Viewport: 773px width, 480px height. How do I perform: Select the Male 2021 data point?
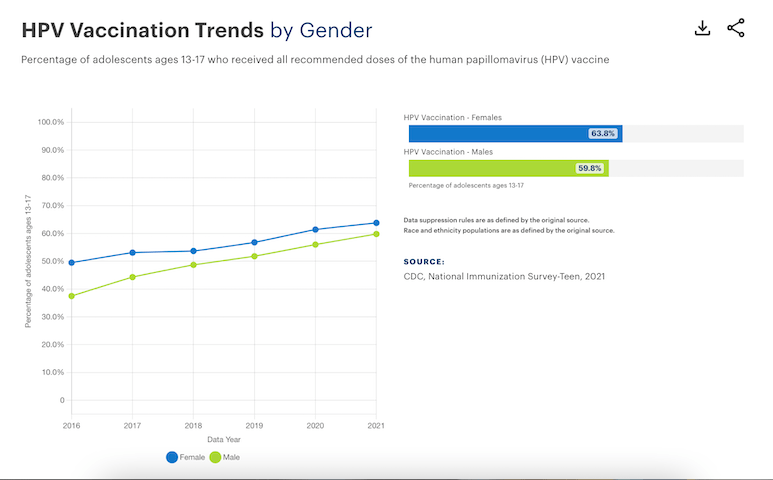(376, 234)
